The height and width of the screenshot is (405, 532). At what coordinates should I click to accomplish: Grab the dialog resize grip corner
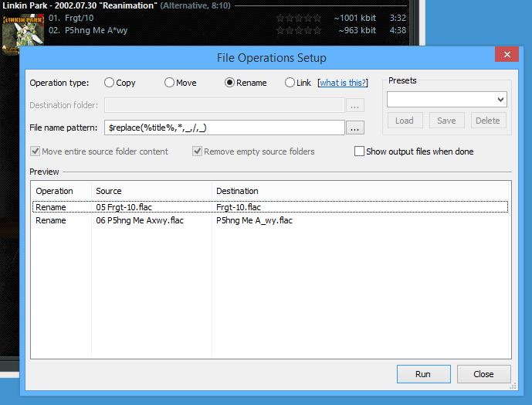(x=513, y=386)
